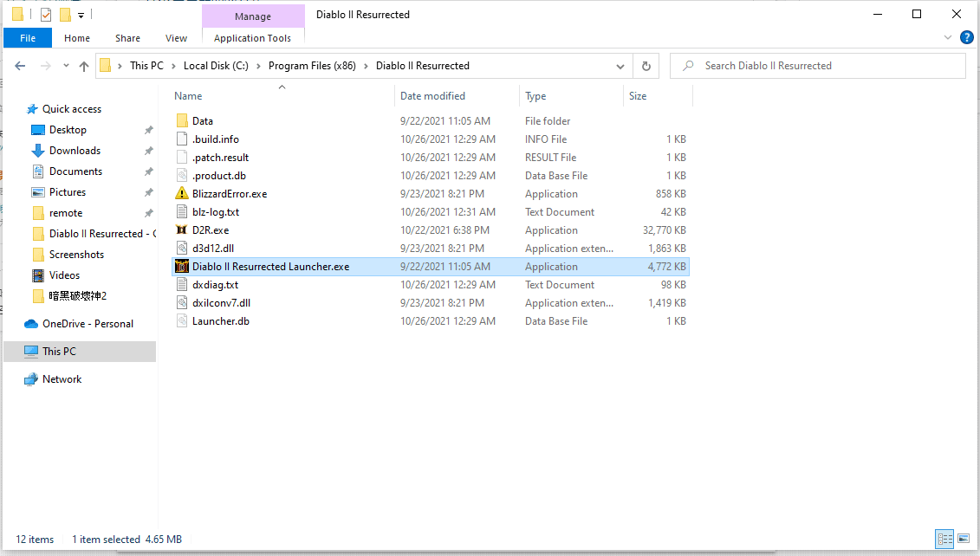Switch to the Home ribbon tab
This screenshot has width=980, height=556.
[77, 38]
